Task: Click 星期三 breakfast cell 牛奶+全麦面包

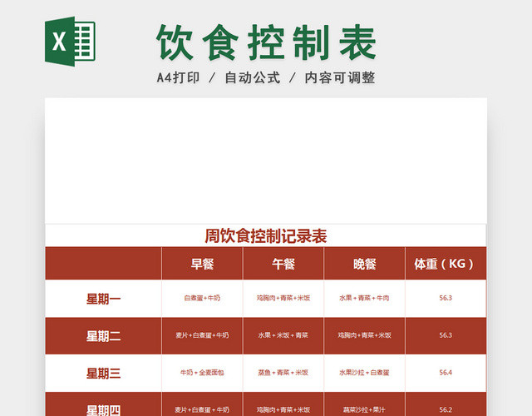Action: (x=202, y=373)
